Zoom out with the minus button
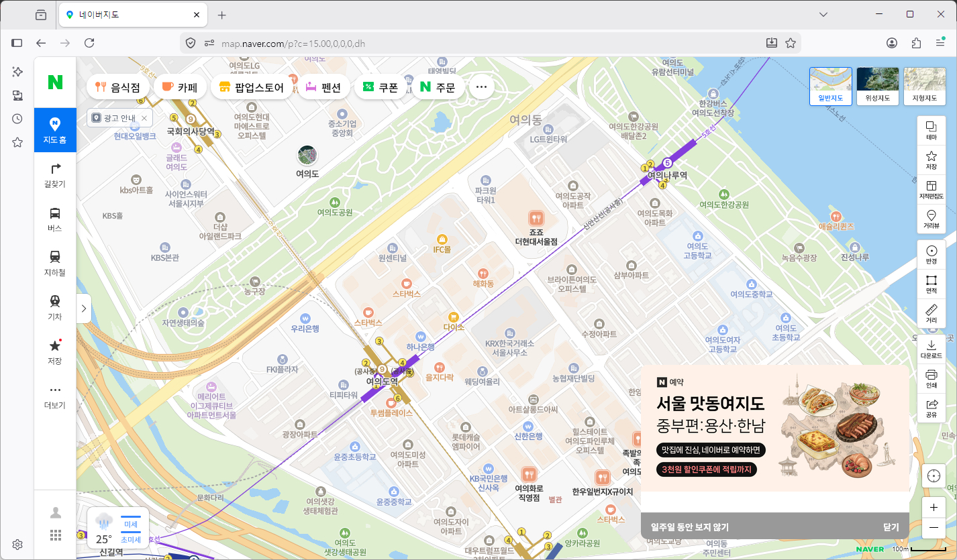The width and height of the screenshot is (957, 560). point(934,528)
